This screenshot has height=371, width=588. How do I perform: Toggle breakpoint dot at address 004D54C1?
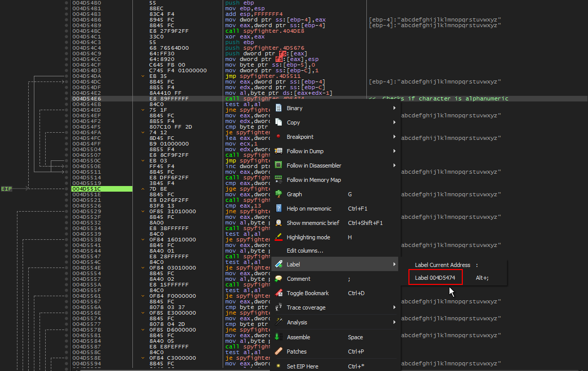pyautogui.click(x=66, y=37)
